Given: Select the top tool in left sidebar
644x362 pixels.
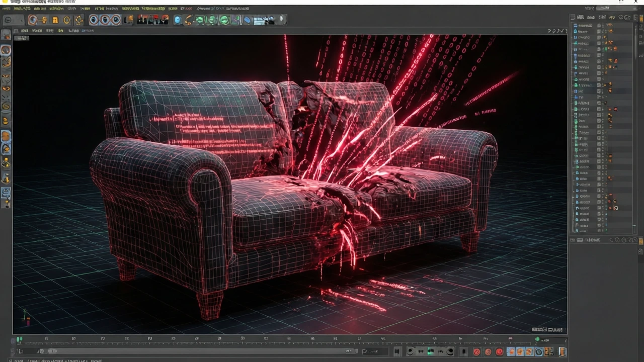Looking at the screenshot, I should [6, 35].
